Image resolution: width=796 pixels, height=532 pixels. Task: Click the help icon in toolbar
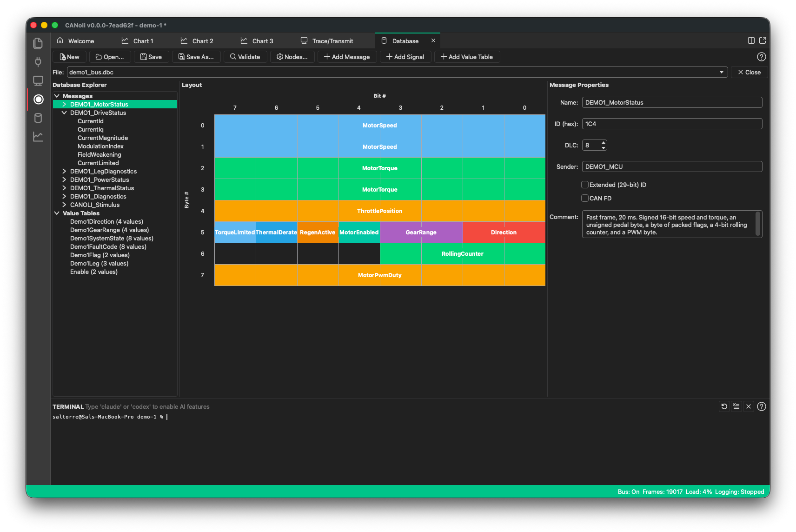click(x=761, y=57)
